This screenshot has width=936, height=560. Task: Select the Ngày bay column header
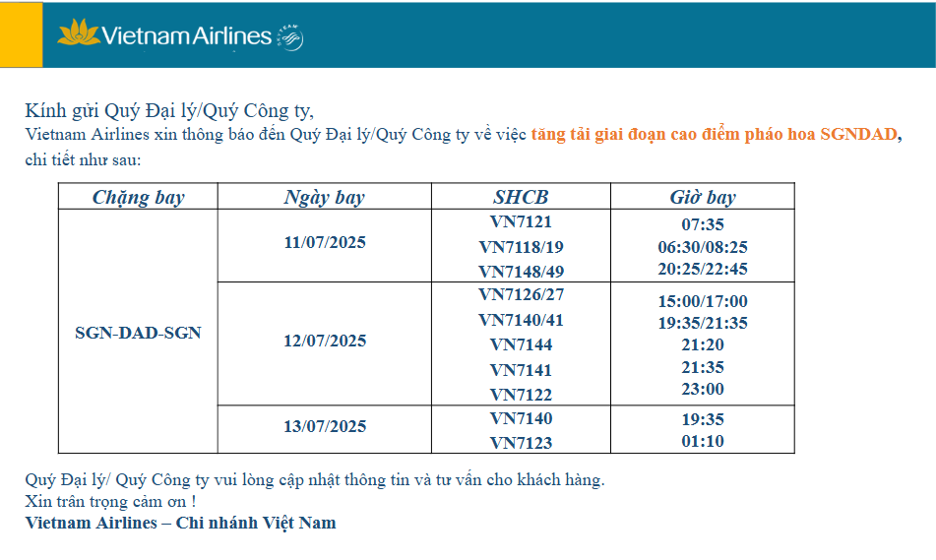point(324,197)
